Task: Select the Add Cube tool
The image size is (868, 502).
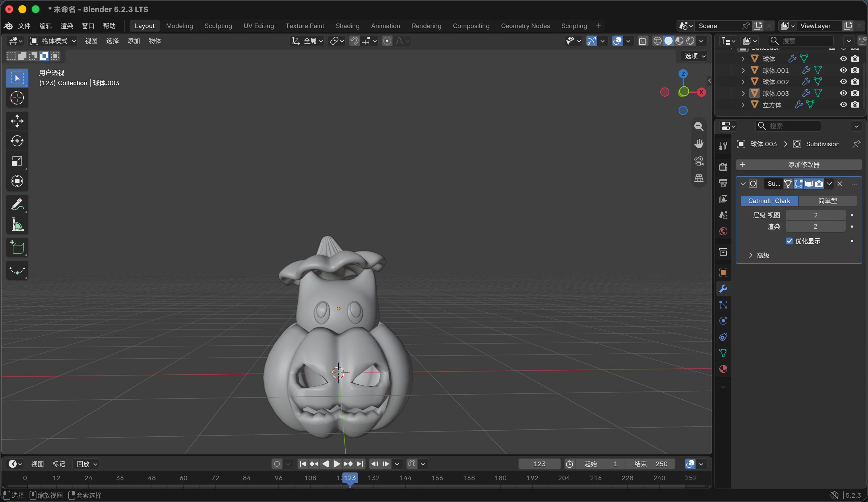Action: 17,247
